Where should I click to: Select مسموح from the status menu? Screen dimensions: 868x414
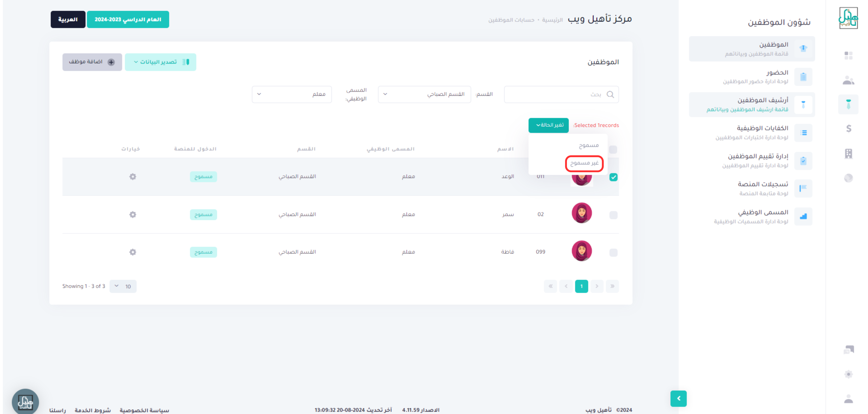pyautogui.click(x=588, y=145)
